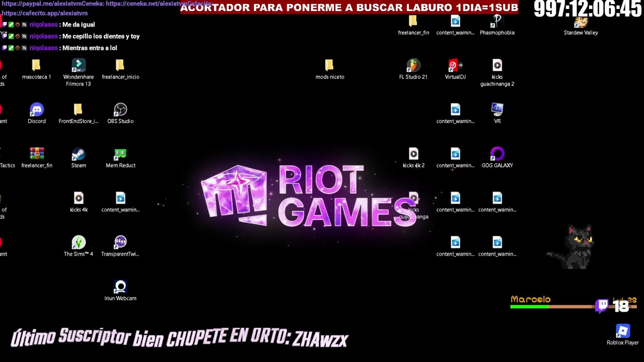The width and height of the screenshot is (644, 362).
Task: Launch Iriun Webcam
Action: point(120,291)
